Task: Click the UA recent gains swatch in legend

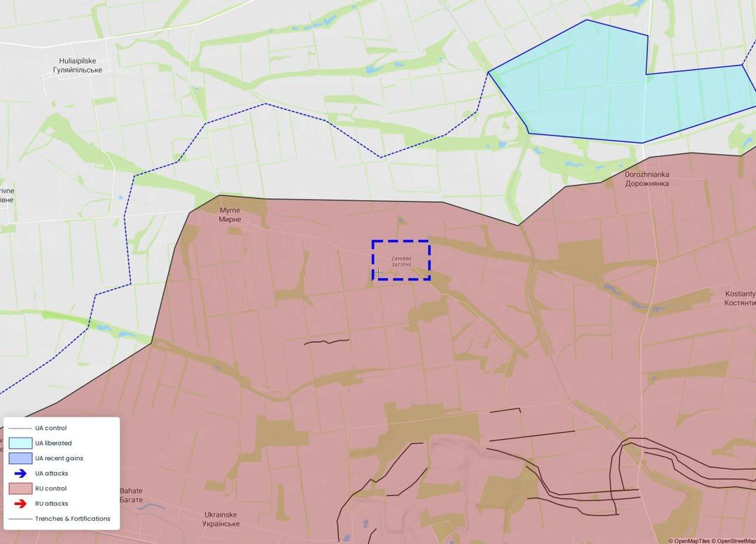Action: coord(21,458)
